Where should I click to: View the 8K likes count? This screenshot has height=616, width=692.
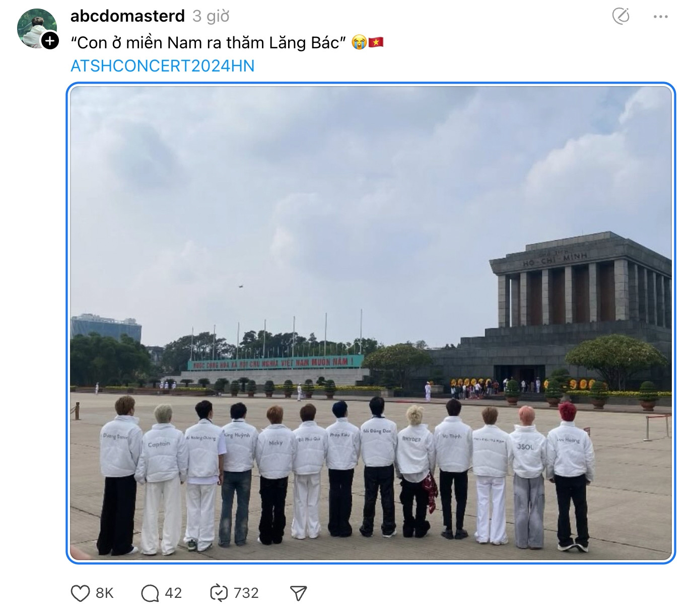(x=105, y=593)
